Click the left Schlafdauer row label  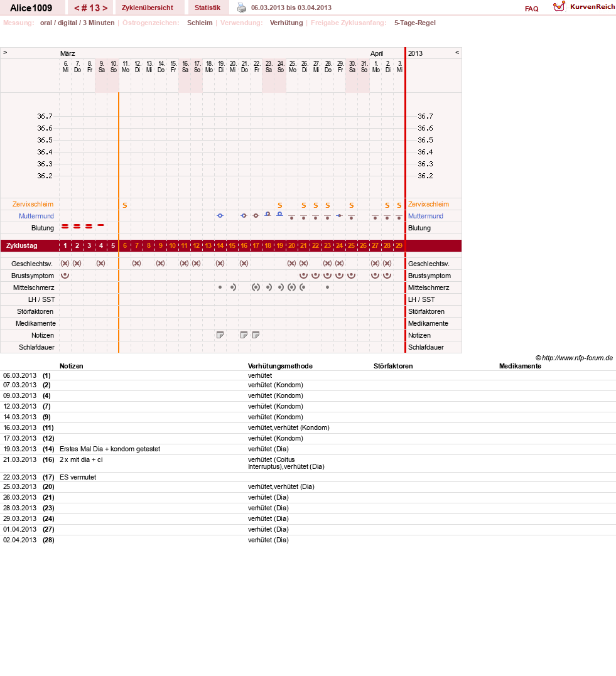pos(36,347)
